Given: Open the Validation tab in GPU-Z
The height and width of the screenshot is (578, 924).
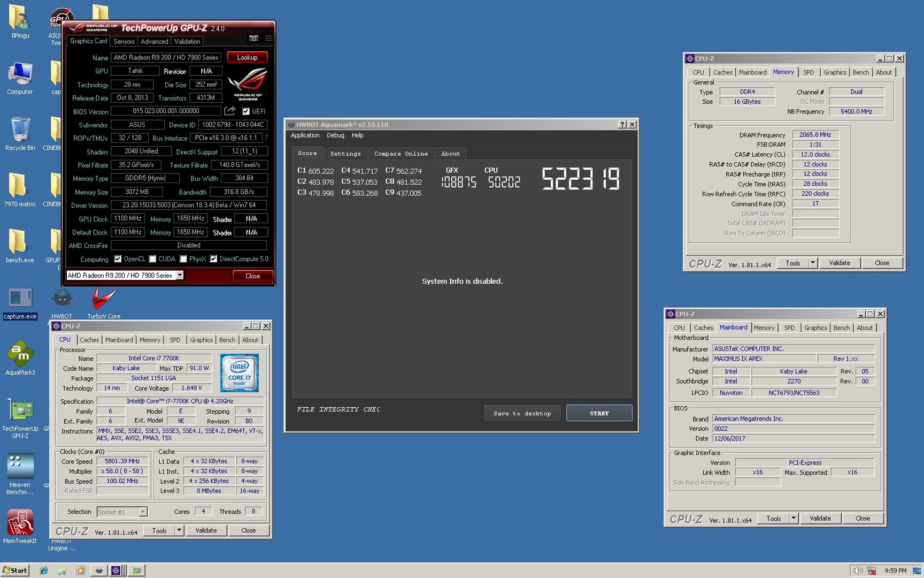Looking at the screenshot, I should point(187,41).
